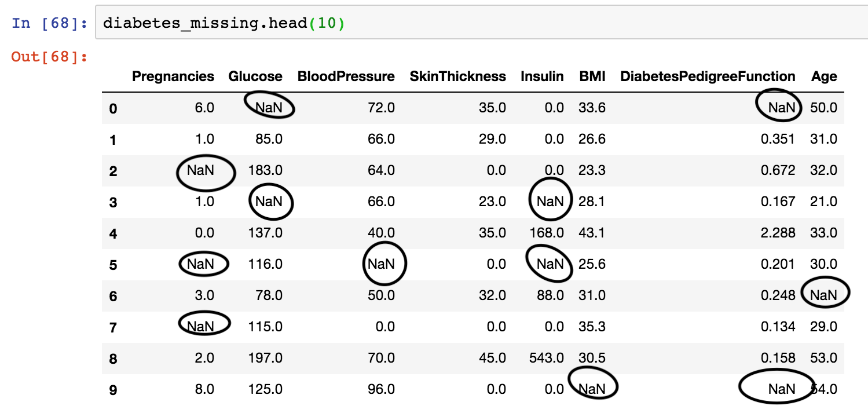Click the Insulin column header
The image size is (868, 413).
542,76
